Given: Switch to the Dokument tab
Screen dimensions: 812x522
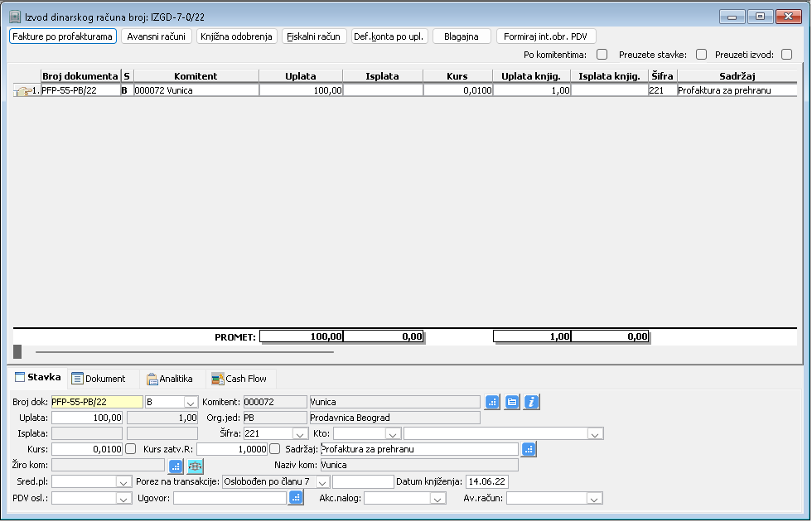Looking at the screenshot, I should [99, 379].
